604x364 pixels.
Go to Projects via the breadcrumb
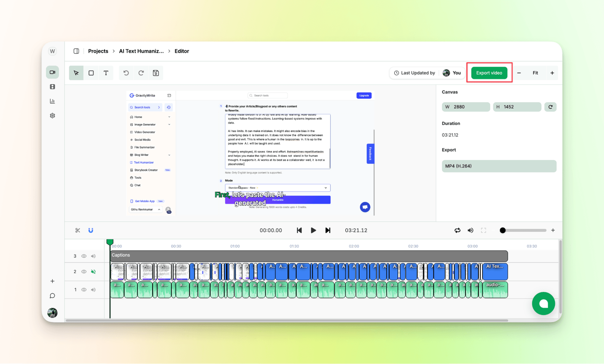pos(98,51)
